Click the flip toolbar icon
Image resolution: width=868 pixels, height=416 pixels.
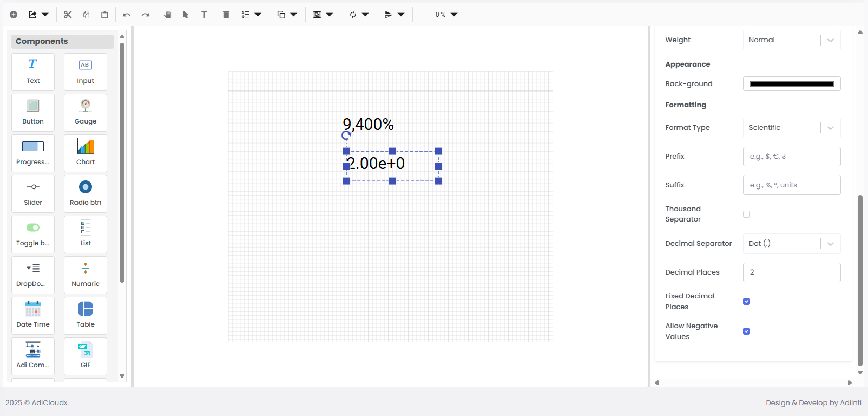point(388,15)
